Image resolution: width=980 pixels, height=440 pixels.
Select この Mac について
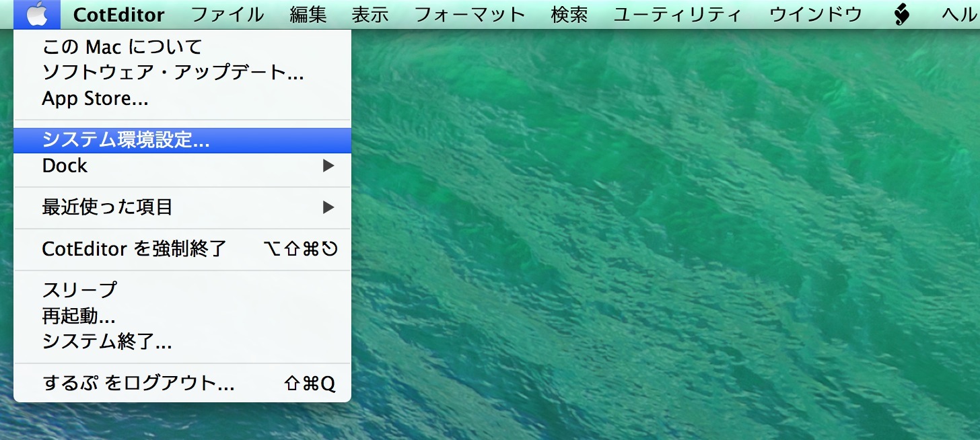(x=182, y=47)
